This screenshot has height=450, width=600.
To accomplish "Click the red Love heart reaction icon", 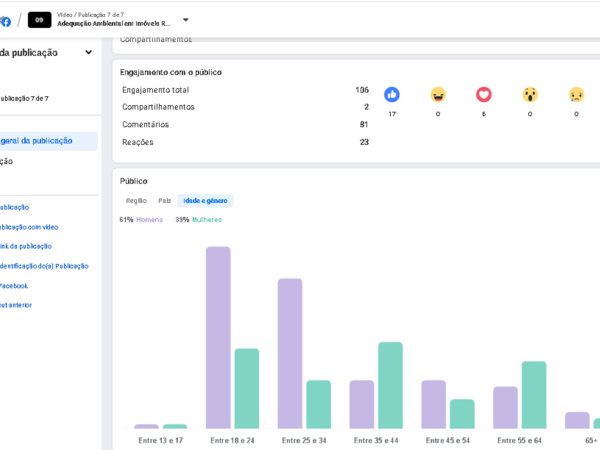I will 484,95.
